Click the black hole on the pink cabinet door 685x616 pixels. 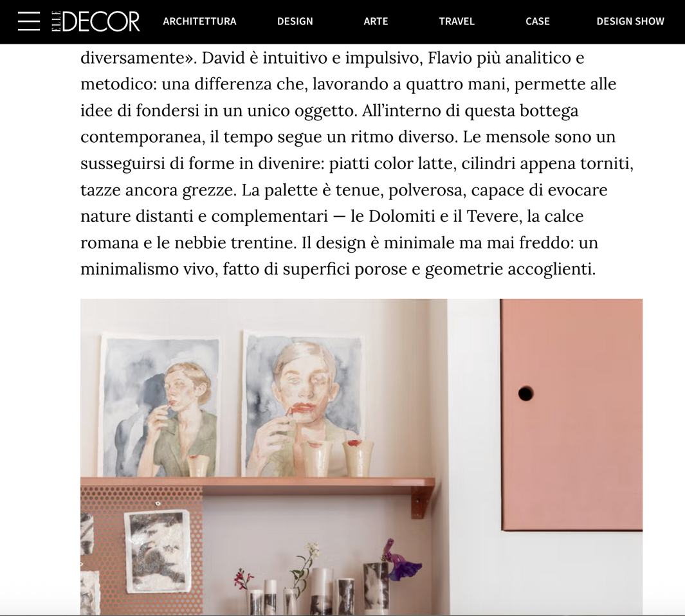tap(525, 394)
